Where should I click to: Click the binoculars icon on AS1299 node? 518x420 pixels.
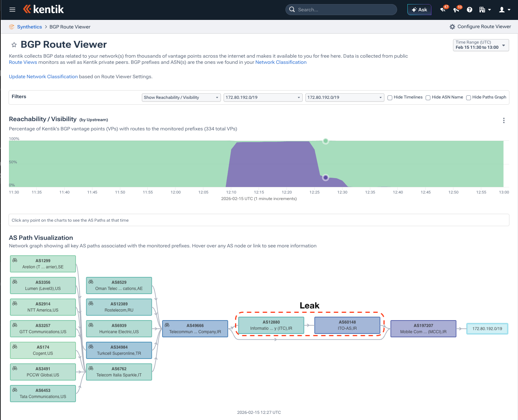(x=15, y=260)
